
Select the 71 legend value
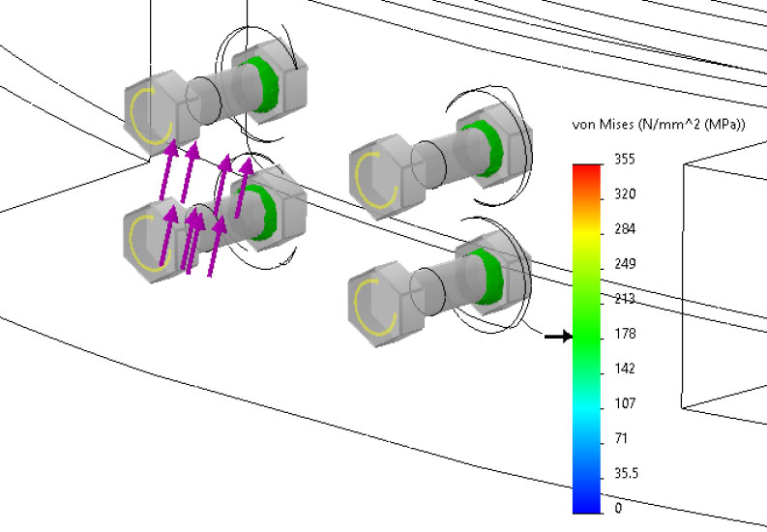(x=621, y=438)
